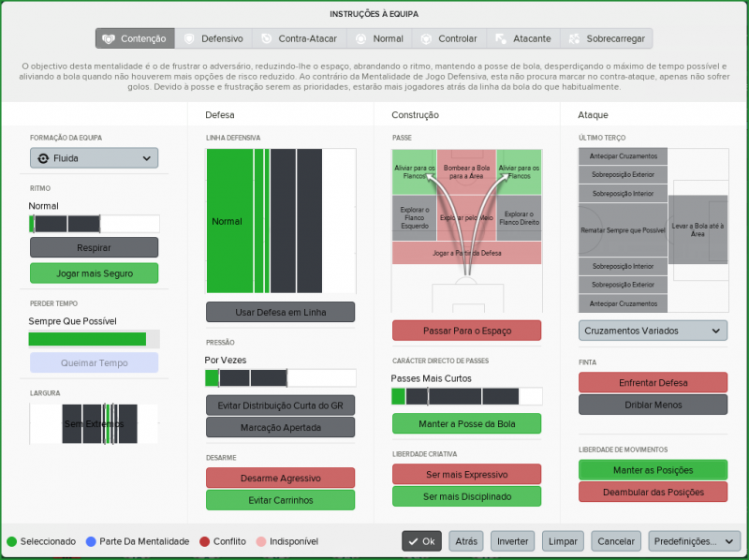This screenshot has width=749, height=560.
Task: Click the Sobrecarregar mentality icon
Action: coord(573,38)
